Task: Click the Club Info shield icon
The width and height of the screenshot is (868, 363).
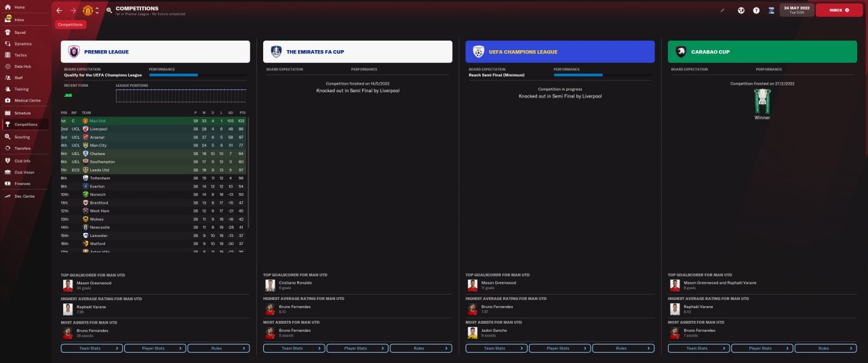Action: tap(7, 161)
